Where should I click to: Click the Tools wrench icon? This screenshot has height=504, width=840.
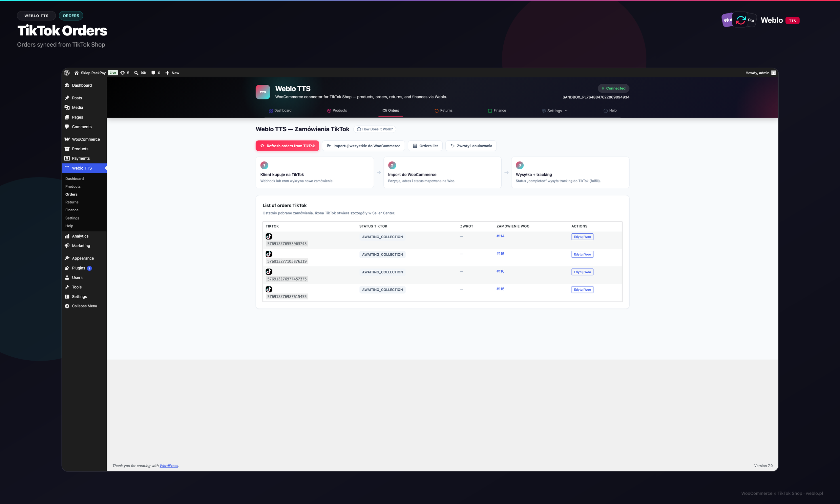pyautogui.click(x=67, y=287)
